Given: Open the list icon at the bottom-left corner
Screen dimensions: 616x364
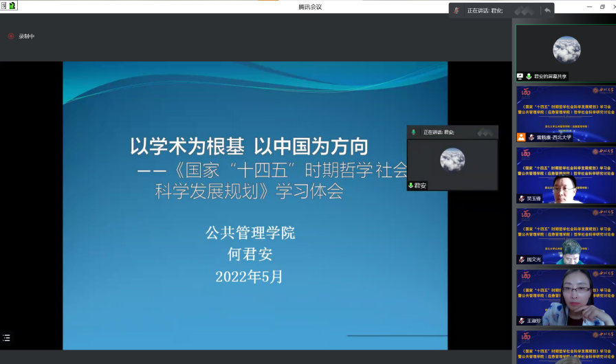Looking at the screenshot, I should [x=7, y=338].
